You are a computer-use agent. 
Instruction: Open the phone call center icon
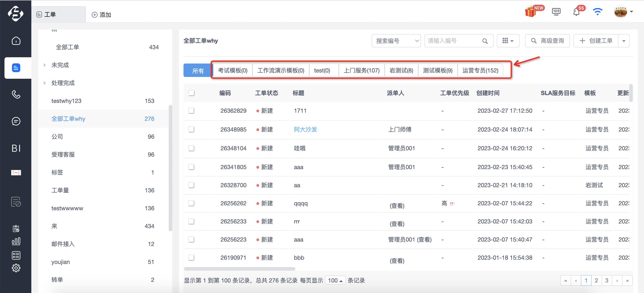coord(16,94)
